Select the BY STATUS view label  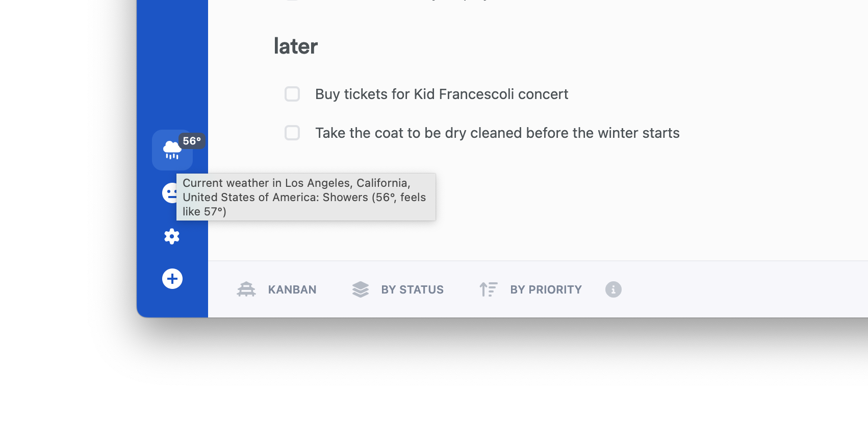(412, 289)
